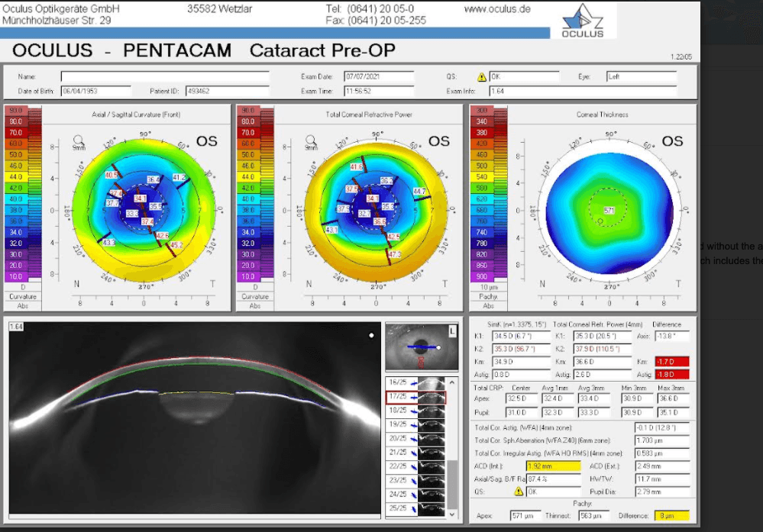Viewport: 763px width, 532px height.
Task: Click the yellow QS warning icon in the lower data panel
Action: click(519, 492)
